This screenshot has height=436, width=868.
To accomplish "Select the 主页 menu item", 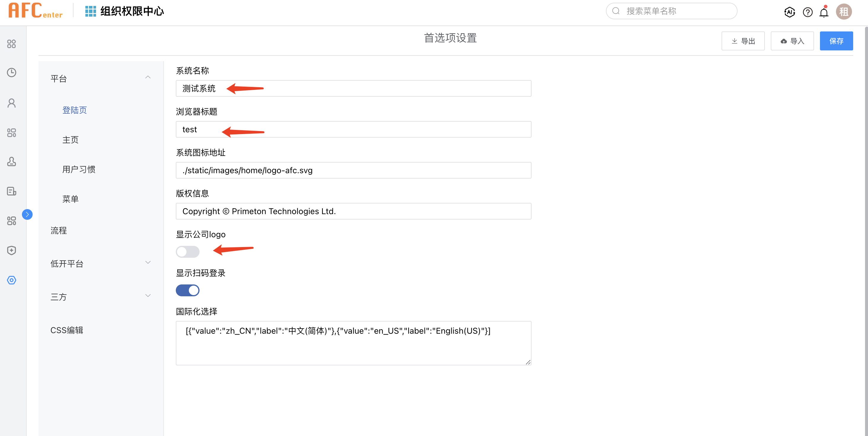I will 71,140.
